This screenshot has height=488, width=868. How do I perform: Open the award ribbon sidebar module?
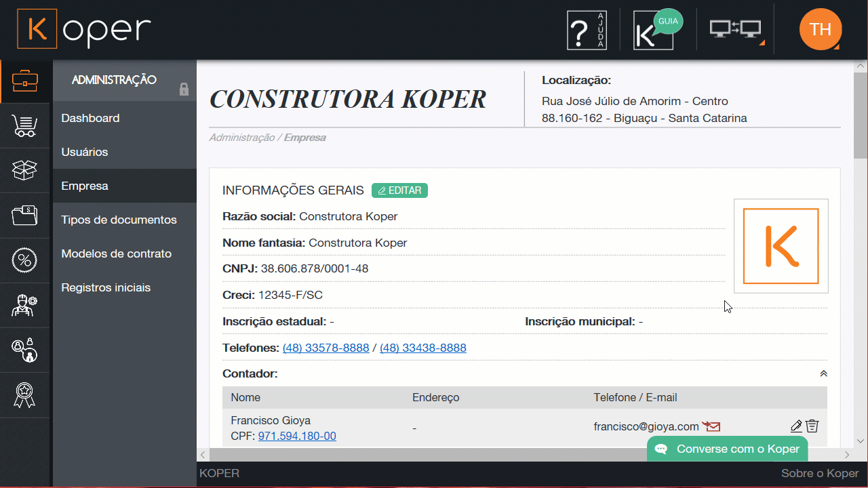(25, 394)
